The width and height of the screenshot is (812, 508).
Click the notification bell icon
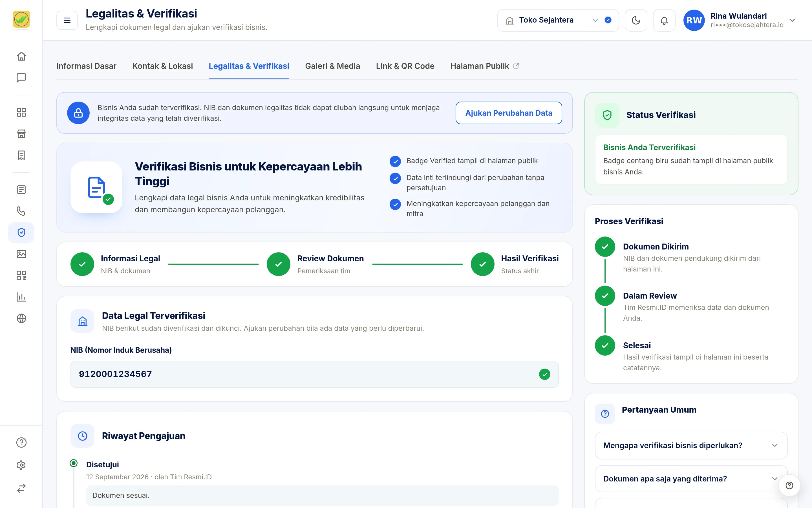[x=664, y=21]
